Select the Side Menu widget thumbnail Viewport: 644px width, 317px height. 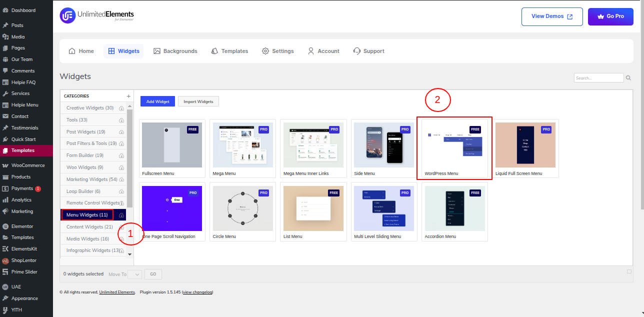tap(384, 145)
